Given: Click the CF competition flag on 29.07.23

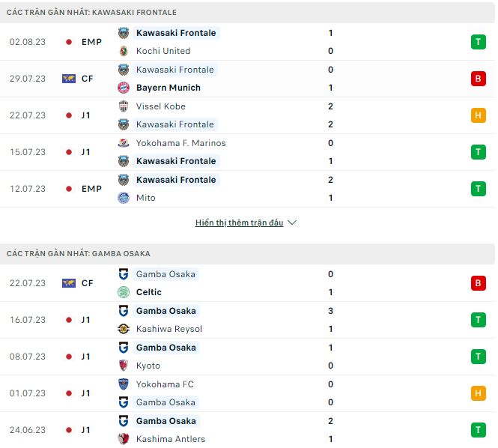Looking at the screenshot, I should (69, 79).
